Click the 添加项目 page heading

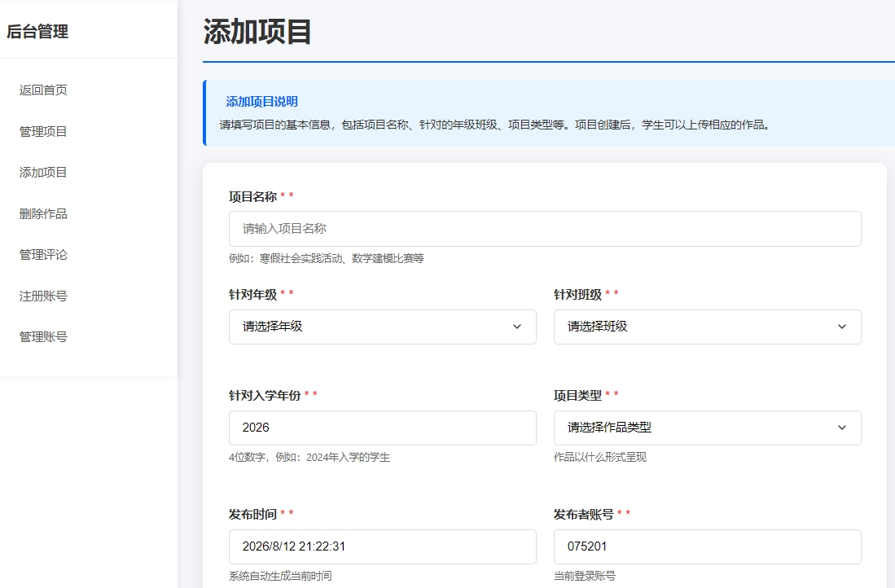(x=257, y=32)
